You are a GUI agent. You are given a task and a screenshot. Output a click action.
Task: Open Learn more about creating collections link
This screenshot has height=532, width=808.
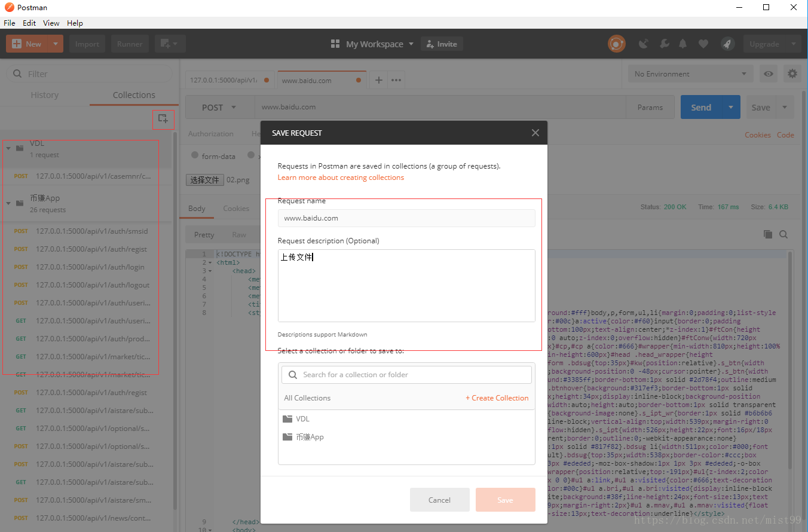[341, 178]
